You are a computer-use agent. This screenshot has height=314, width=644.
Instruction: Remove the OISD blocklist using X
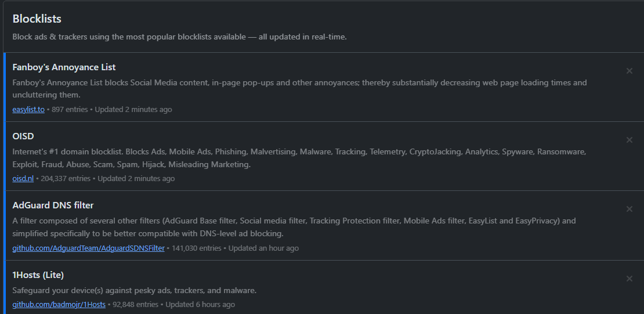[x=629, y=140]
